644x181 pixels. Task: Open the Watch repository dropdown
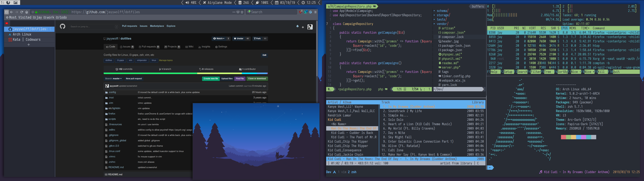(219, 39)
